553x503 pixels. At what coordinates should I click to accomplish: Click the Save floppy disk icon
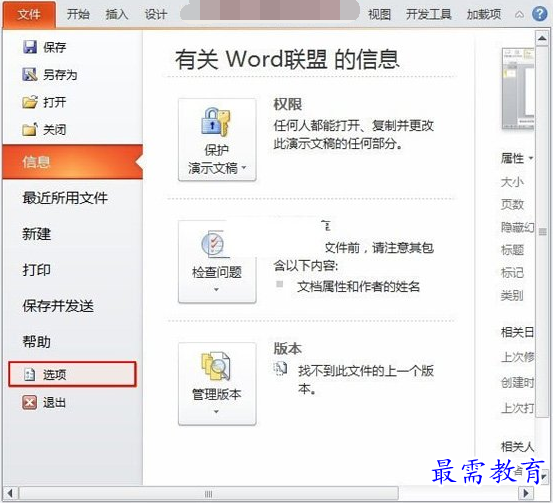pyautogui.click(x=30, y=47)
